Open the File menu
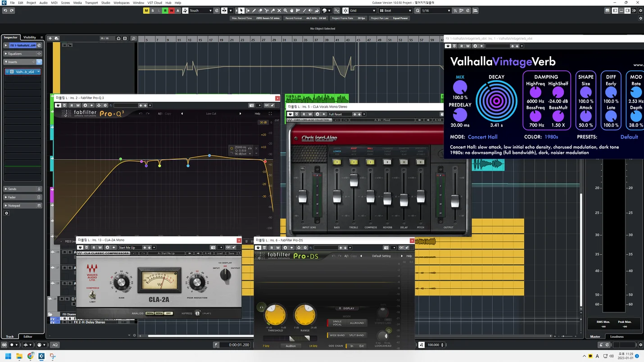Screen dimensions: 644x362 click(x=12, y=3)
